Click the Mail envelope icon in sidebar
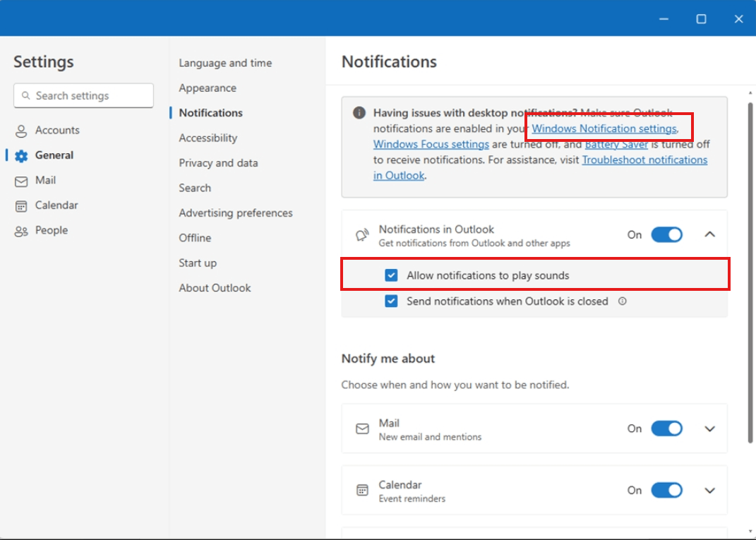 [x=21, y=181]
